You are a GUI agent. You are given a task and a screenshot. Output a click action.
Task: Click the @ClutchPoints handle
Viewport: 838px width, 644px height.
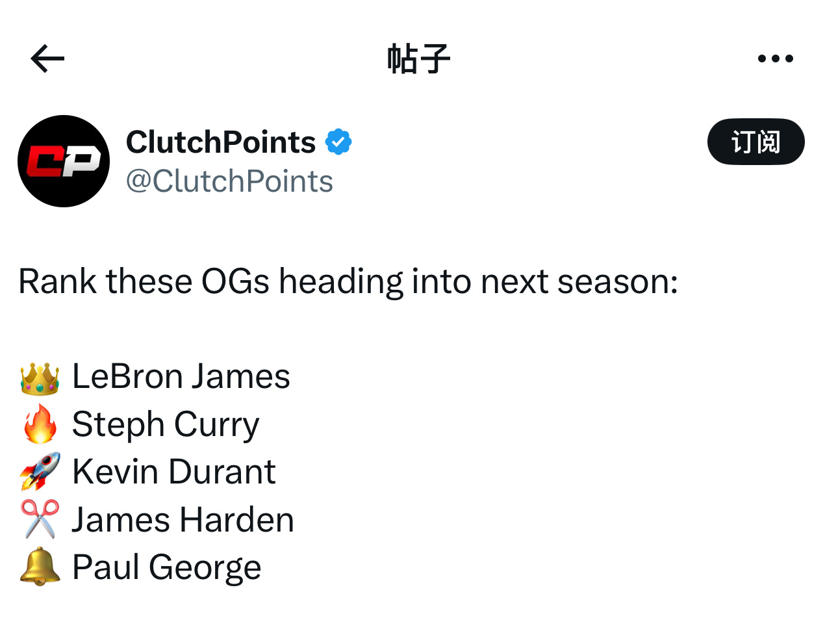coord(229,181)
